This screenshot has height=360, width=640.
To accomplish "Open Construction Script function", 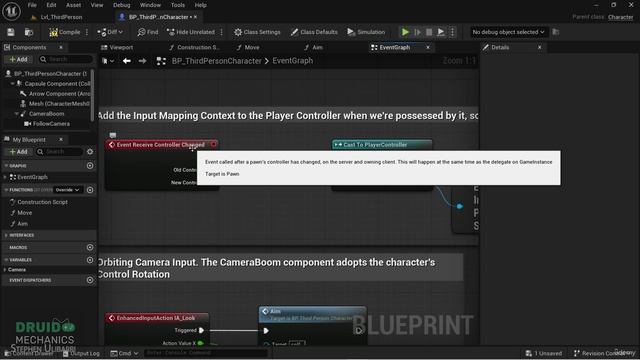I will (x=42, y=202).
